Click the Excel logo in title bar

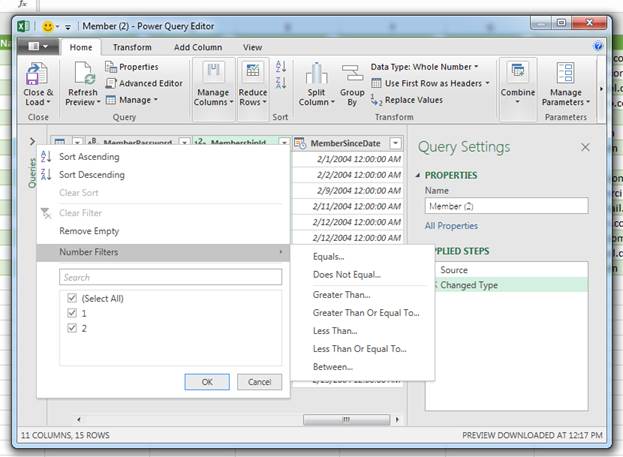click(x=23, y=27)
